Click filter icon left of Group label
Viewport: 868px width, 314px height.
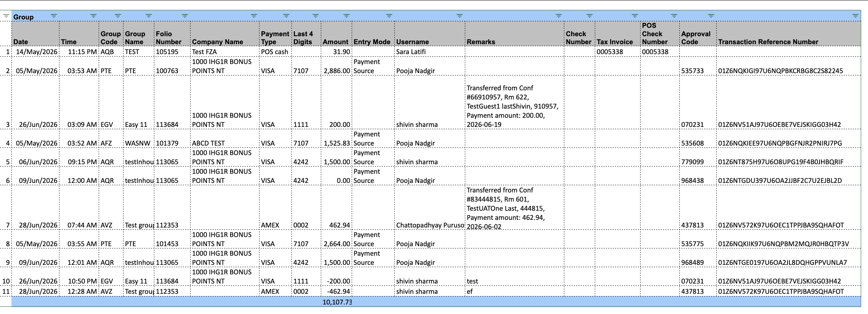pyautogui.click(x=6, y=16)
